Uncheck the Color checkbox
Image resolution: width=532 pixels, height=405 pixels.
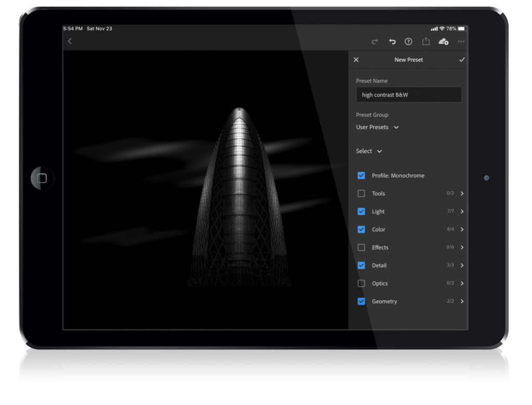(x=362, y=230)
